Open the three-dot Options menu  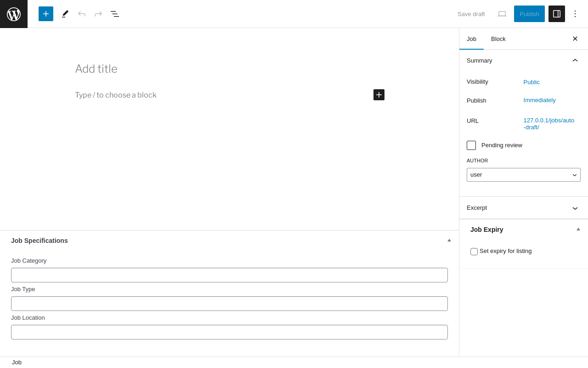[575, 14]
